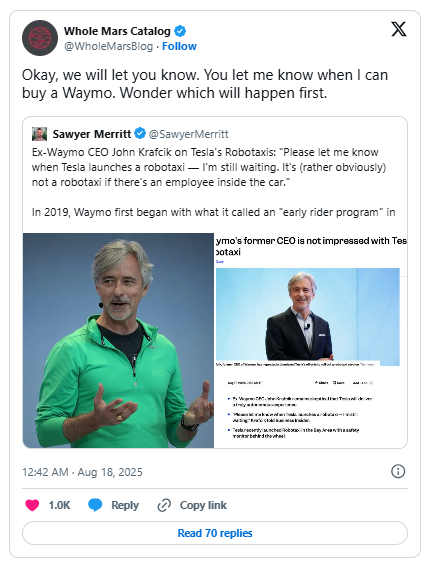Click Whole Mars Catalog profile avatar
Screen dimensions: 428x564
(40, 38)
